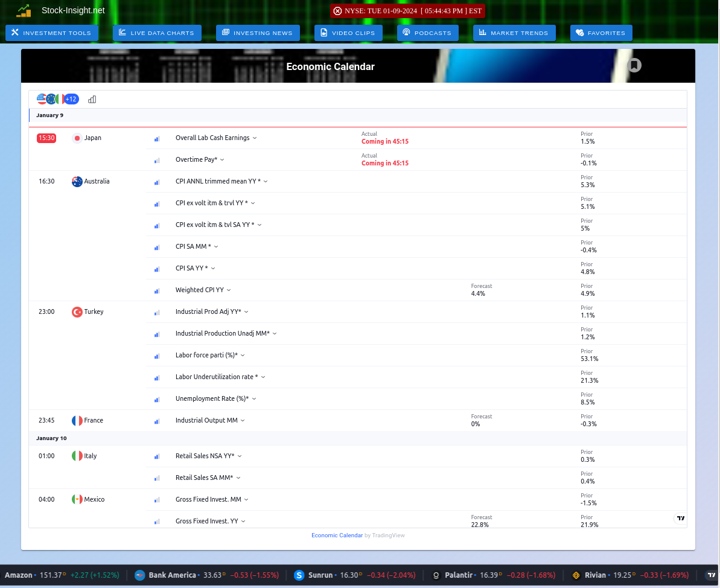Open the Sunrun ticker quote
Screen dimensions: 720x588
pyautogui.click(x=354, y=575)
